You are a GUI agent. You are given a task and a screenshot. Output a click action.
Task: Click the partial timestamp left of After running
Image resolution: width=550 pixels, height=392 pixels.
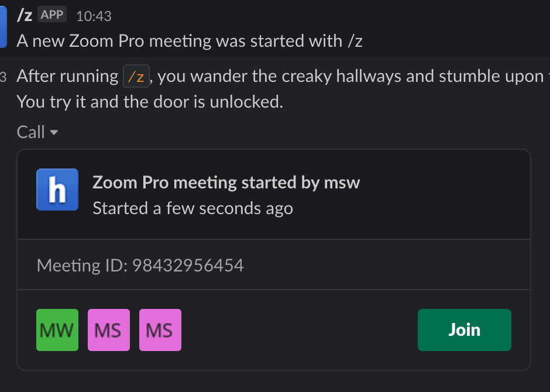3,77
